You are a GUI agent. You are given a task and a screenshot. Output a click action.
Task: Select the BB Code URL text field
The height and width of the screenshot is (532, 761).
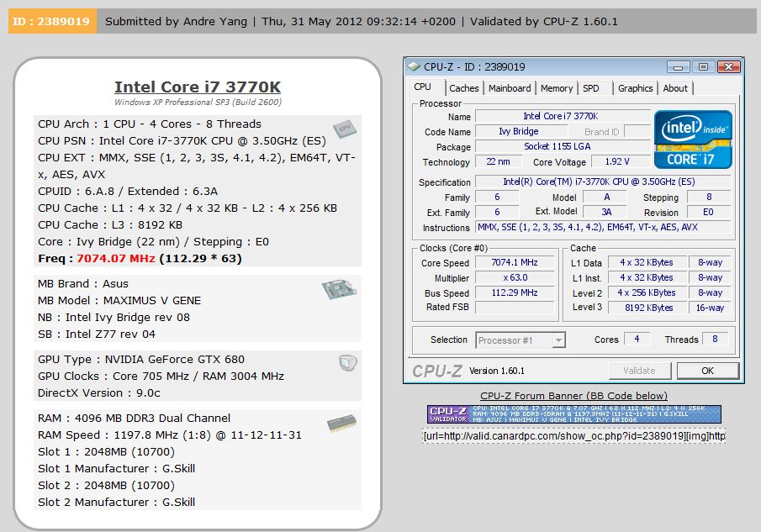(x=582, y=435)
